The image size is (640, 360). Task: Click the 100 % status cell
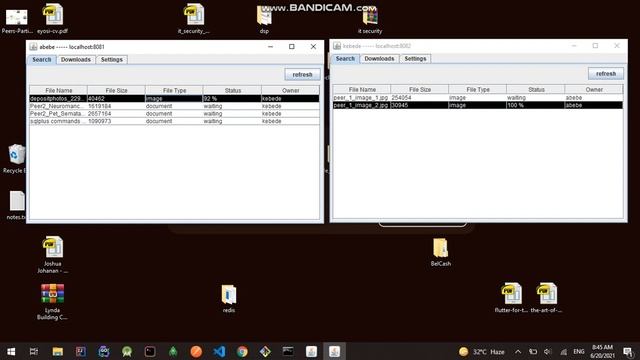536,105
